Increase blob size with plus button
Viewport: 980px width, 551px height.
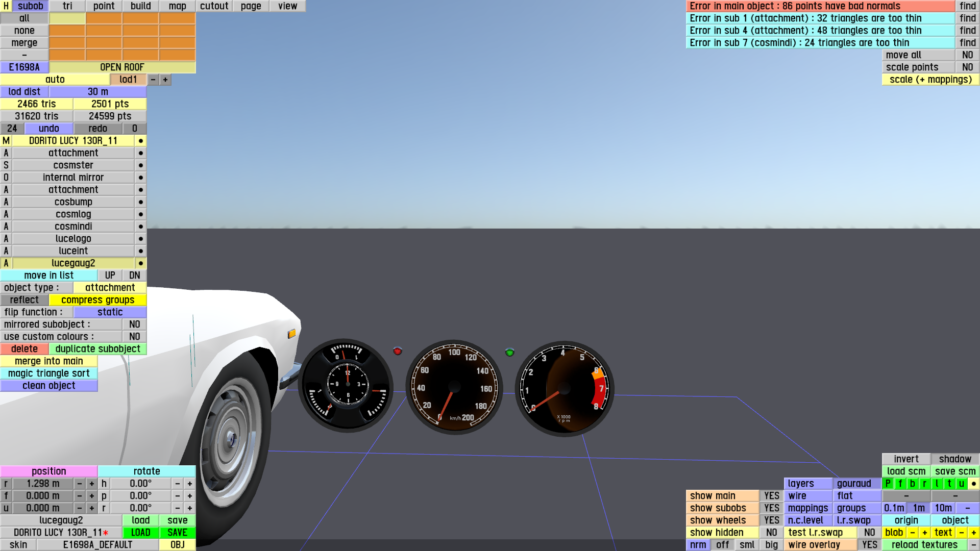coord(925,533)
